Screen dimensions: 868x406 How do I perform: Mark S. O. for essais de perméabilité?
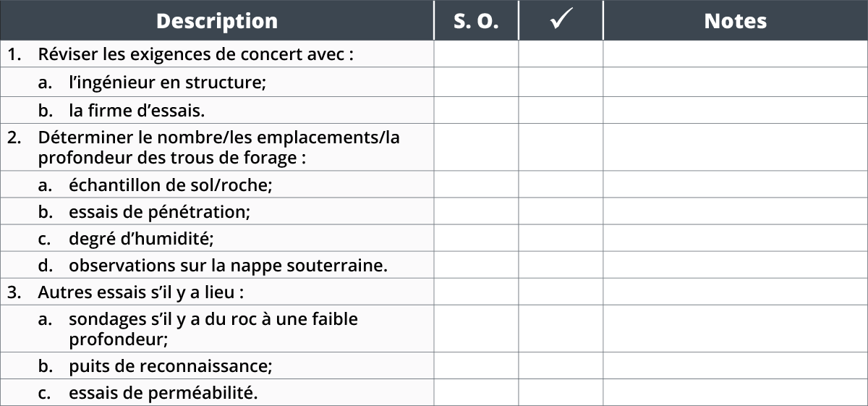[476, 392]
